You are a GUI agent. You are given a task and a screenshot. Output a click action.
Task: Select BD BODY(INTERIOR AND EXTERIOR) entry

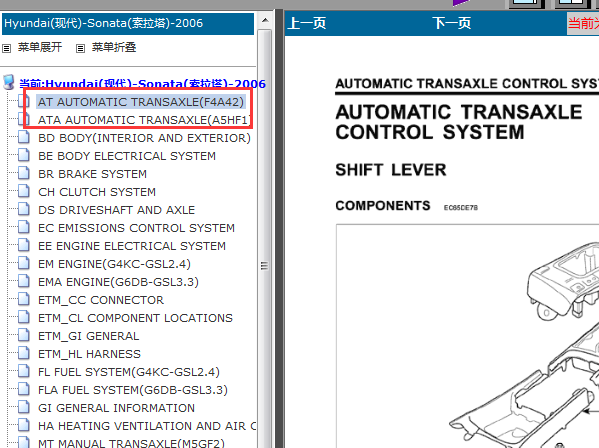click(x=144, y=138)
